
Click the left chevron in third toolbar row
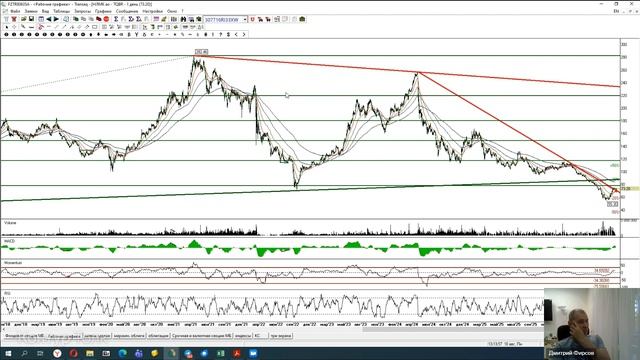point(236,35)
